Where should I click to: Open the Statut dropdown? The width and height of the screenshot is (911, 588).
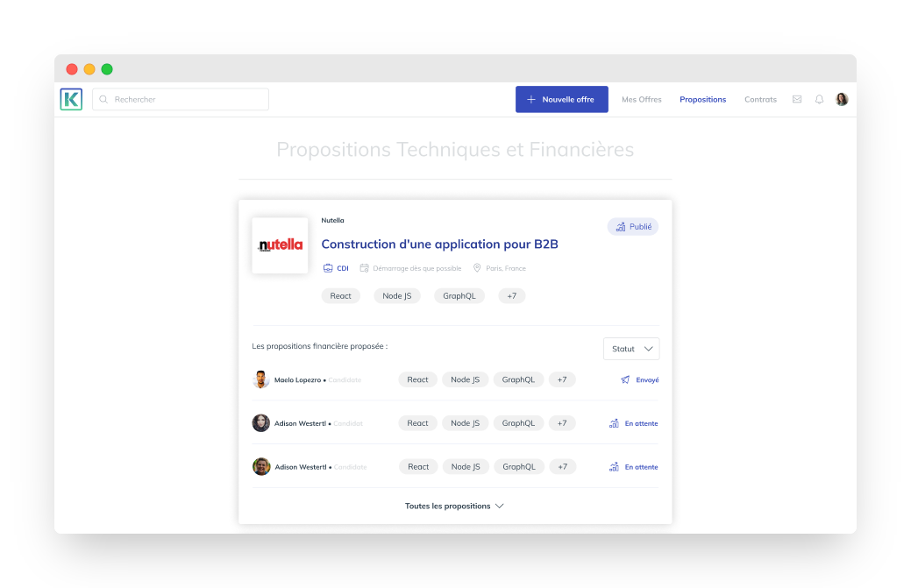pyautogui.click(x=631, y=349)
